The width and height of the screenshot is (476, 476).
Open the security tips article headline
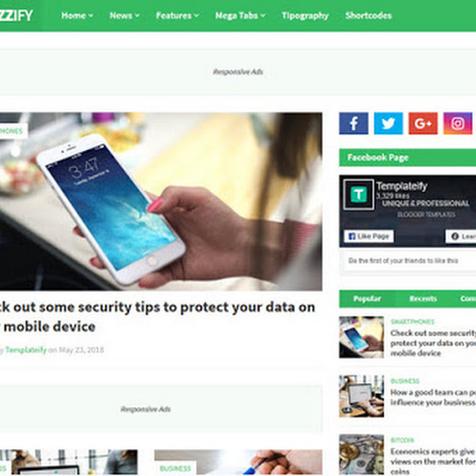tap(157, 317)
